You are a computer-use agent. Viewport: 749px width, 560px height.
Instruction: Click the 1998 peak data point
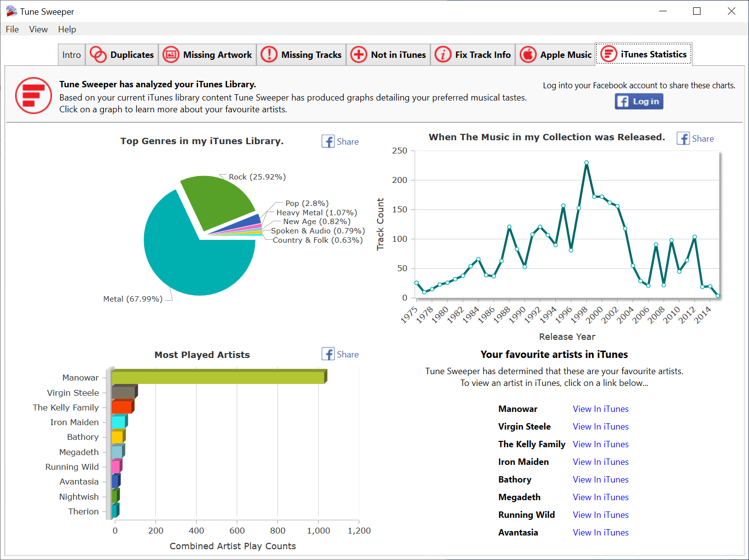coord(586,162)
